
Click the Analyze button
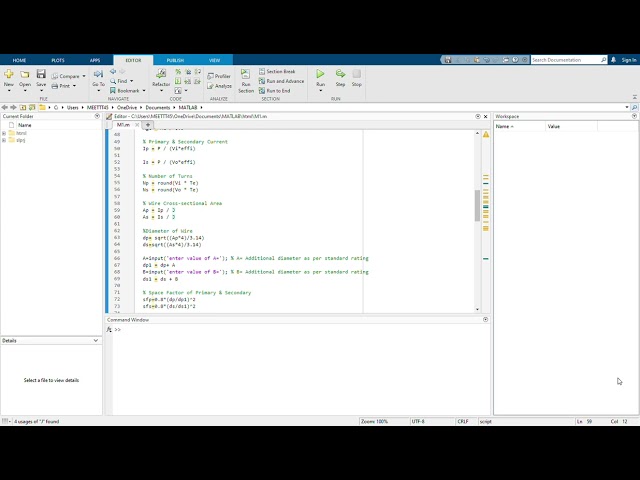219,86
